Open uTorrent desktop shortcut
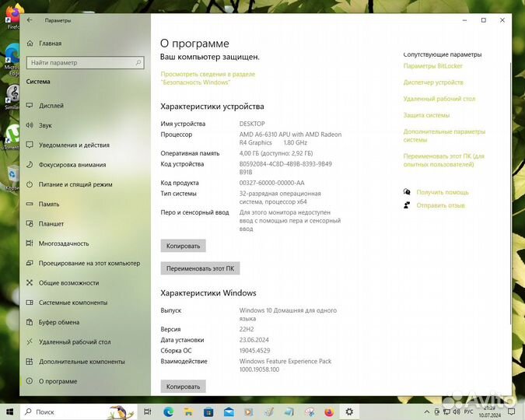The width and height of the screenshot is (525, 420). [11, 138]
